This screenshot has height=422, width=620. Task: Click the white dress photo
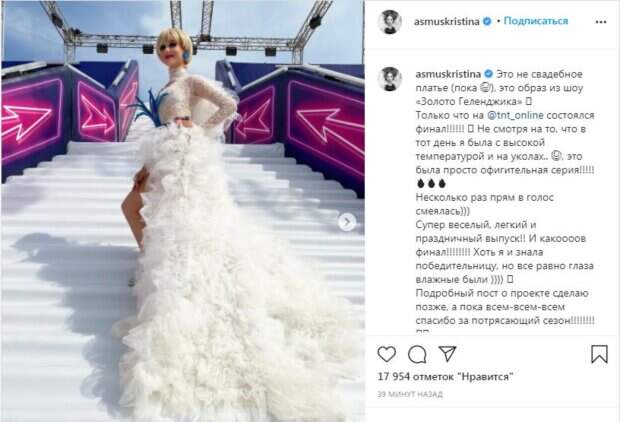[183, 211]
